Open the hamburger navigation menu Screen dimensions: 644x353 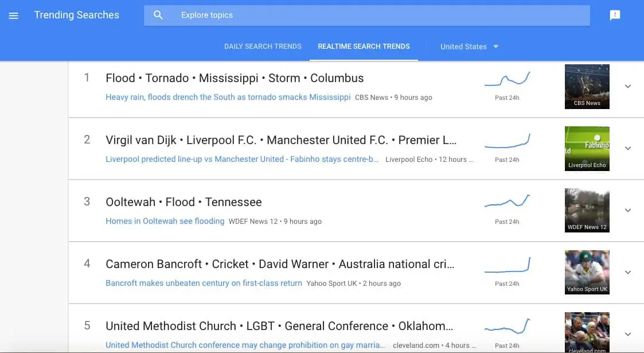pyautogui.click(x=14, y=15)
